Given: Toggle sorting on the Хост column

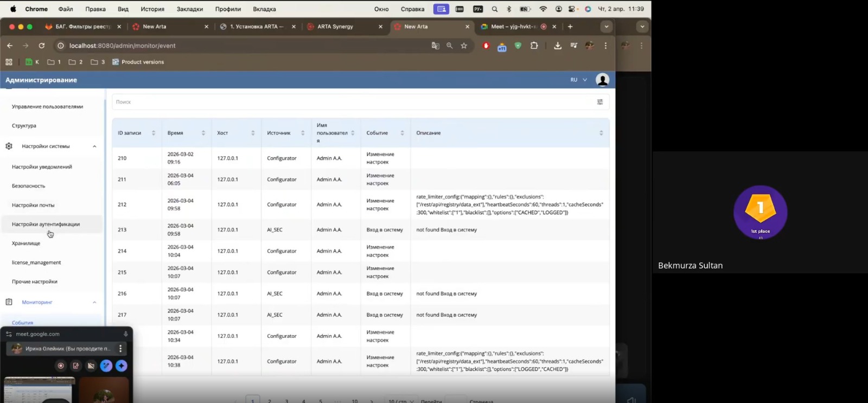Looking at the screenshot, I should pos(253,133).
